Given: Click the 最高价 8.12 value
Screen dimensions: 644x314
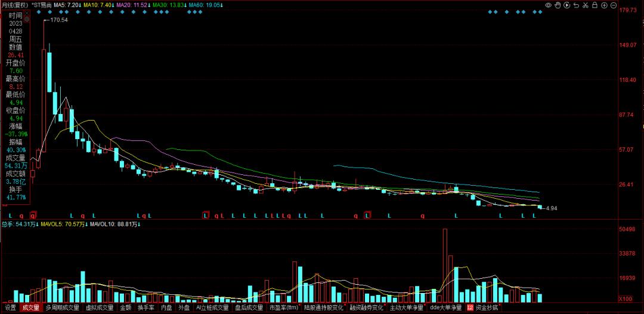Looking at the screenshot, I should click(16, 87).
